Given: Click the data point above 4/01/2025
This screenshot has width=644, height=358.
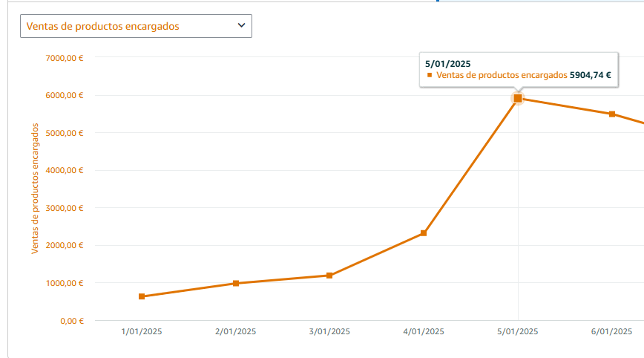Looking at the screenshot, I should 424,233.
